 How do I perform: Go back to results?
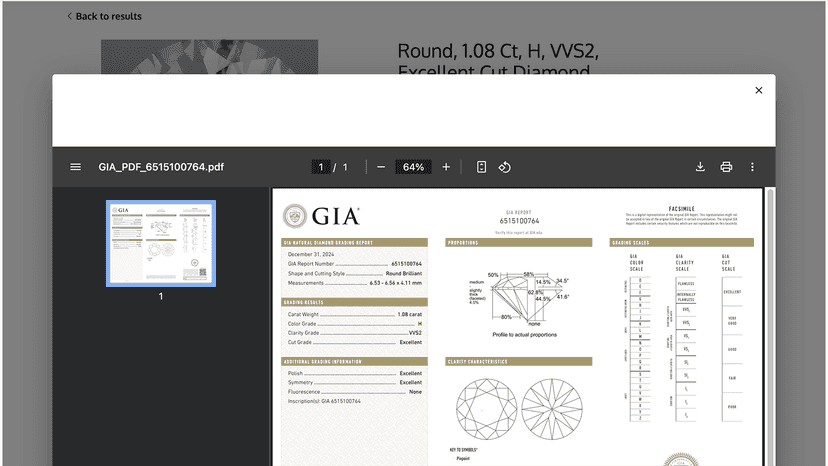[x=105, y=16]
